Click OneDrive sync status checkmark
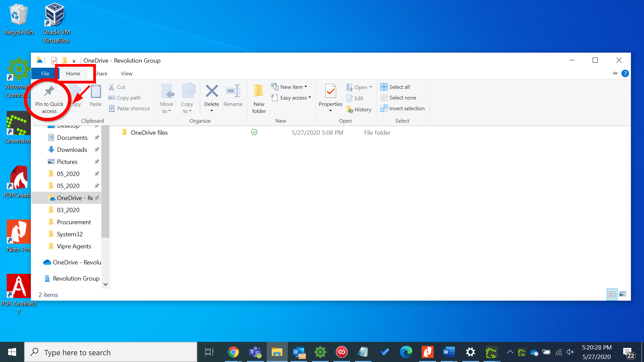The width and height of the screenshot is (644, 362). (x=254, y=132)
